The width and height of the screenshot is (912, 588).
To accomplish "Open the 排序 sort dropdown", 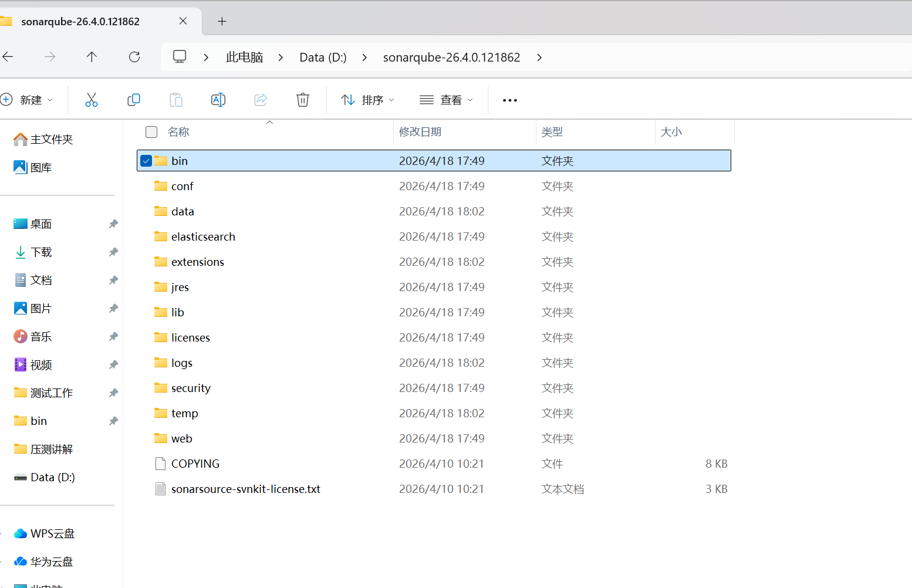I will pos(368,100).
